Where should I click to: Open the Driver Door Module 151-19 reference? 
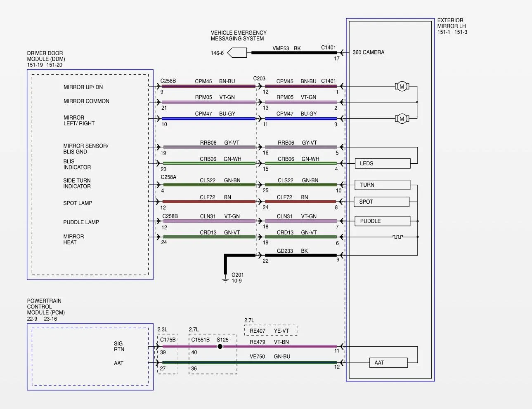tap(35, 65)
